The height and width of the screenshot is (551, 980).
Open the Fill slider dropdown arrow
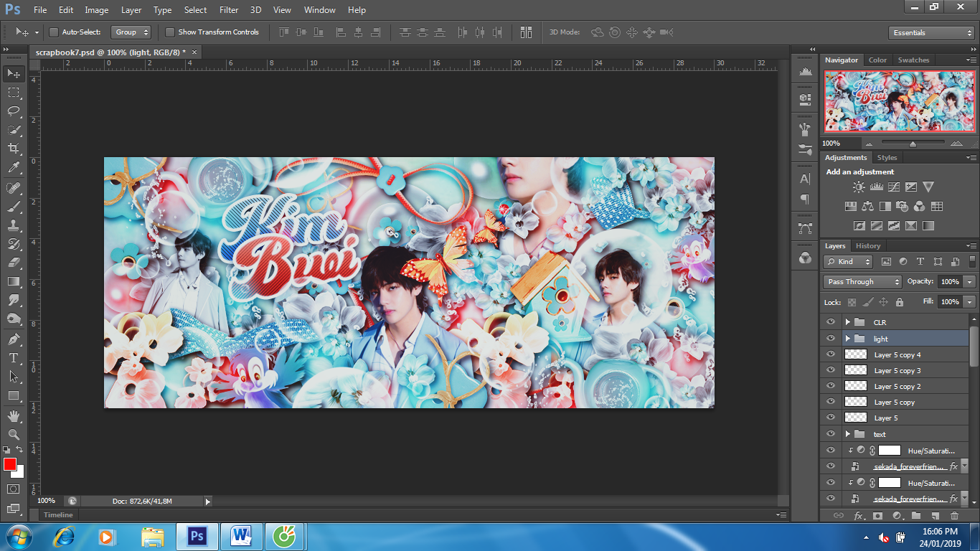pyautogui.click(x=969, y=302)
